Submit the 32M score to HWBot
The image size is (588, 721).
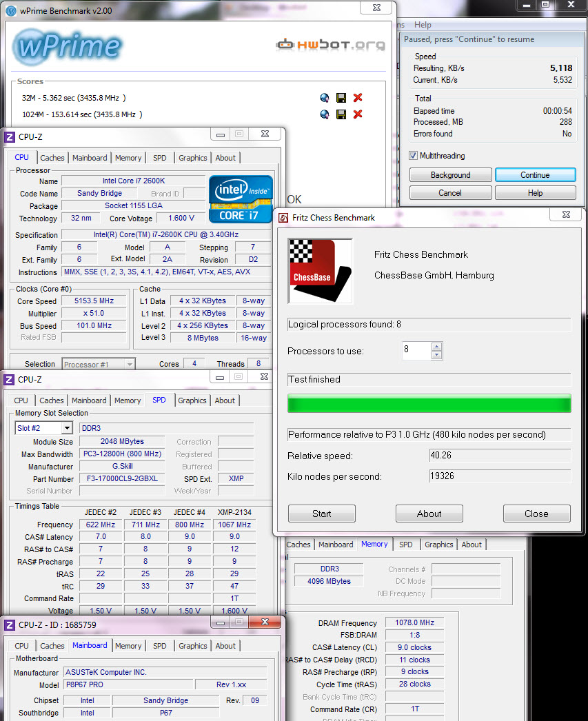(325, 97)
